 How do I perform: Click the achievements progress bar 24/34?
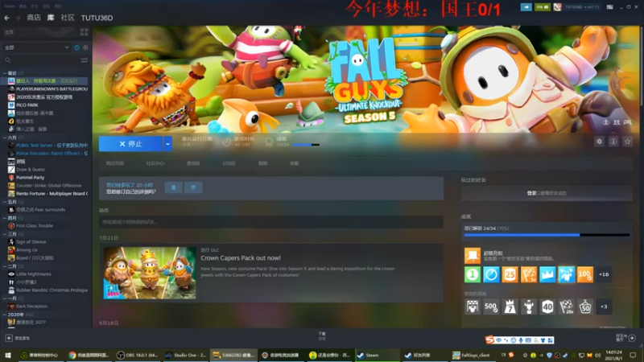coord(547,235)
